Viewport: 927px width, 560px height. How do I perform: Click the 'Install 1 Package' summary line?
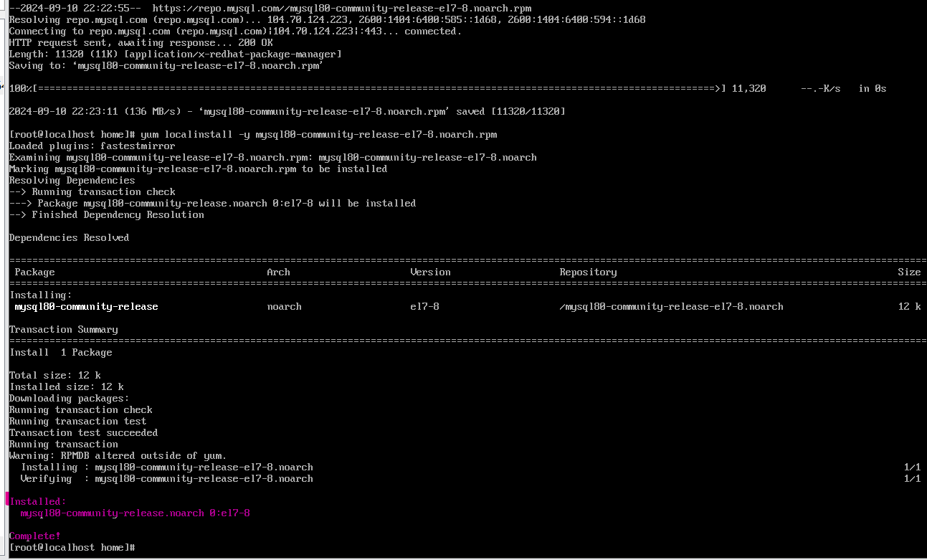(x=60, y=352)
